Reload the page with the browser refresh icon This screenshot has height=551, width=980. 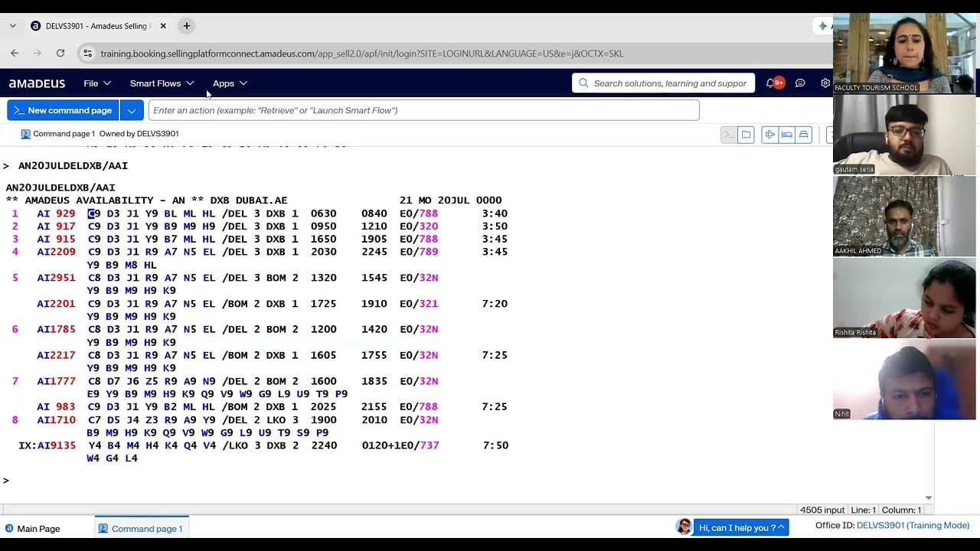(x=60, y=53)
